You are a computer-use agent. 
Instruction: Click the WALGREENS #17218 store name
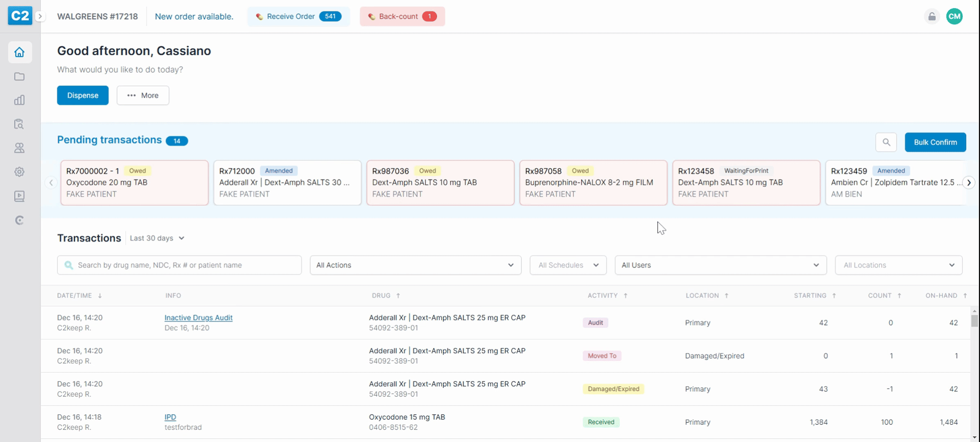97,16
